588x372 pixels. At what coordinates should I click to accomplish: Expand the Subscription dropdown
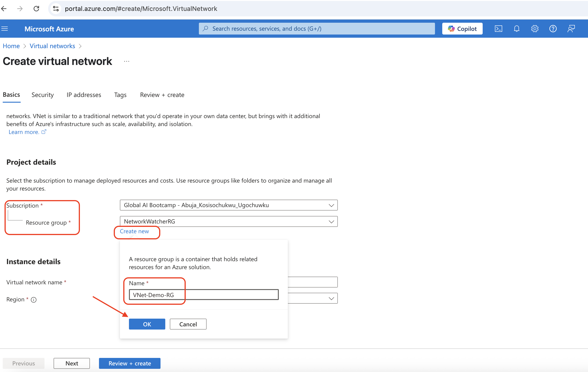(x=229, y=205)
